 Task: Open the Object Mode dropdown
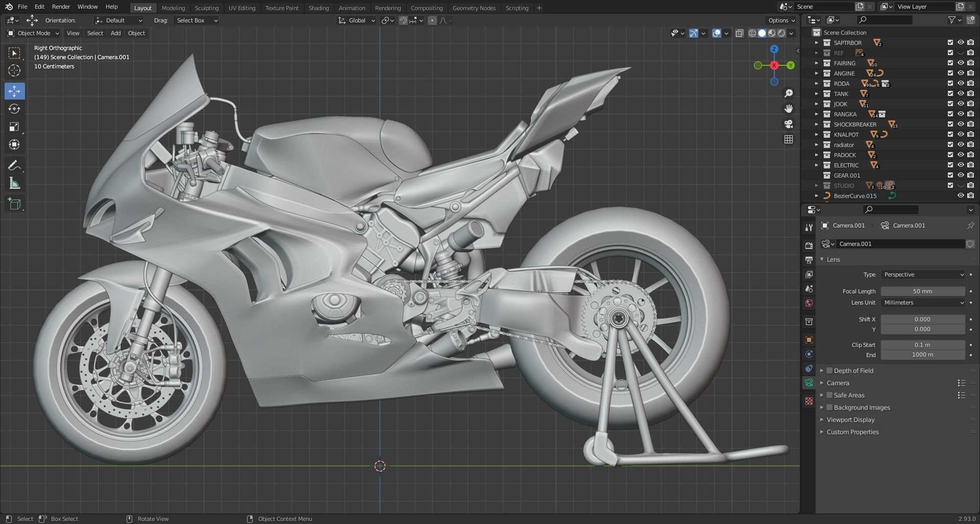click(33, 33)
